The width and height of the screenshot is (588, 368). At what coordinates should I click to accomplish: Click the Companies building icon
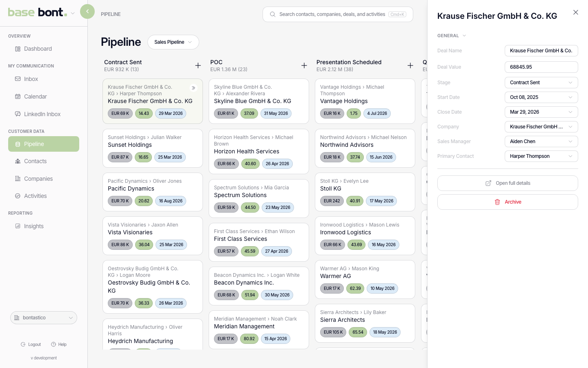[18, 179]
